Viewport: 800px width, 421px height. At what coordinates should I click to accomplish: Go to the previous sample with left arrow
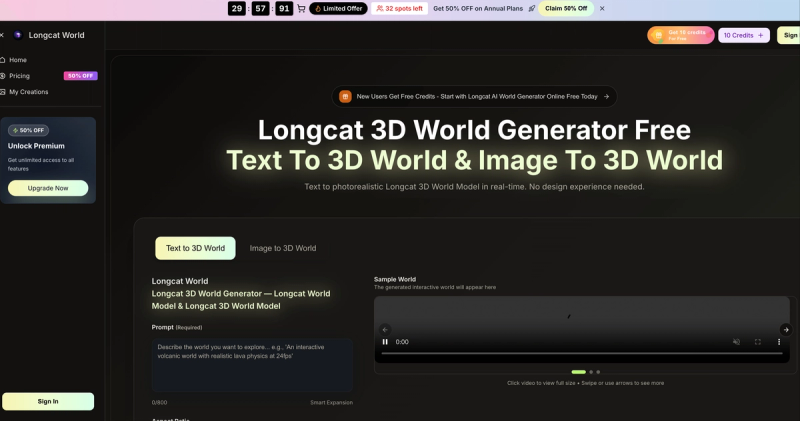click(385, 330)
